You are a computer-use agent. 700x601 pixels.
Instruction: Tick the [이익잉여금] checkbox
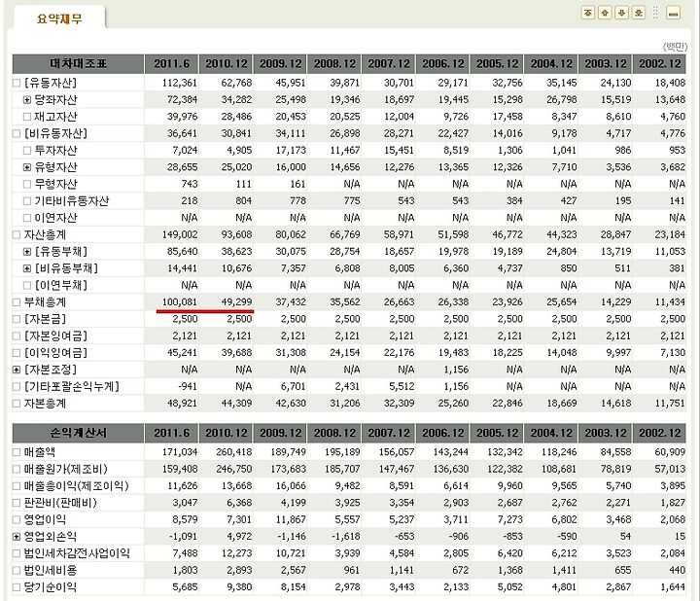[x=17, y=353]
